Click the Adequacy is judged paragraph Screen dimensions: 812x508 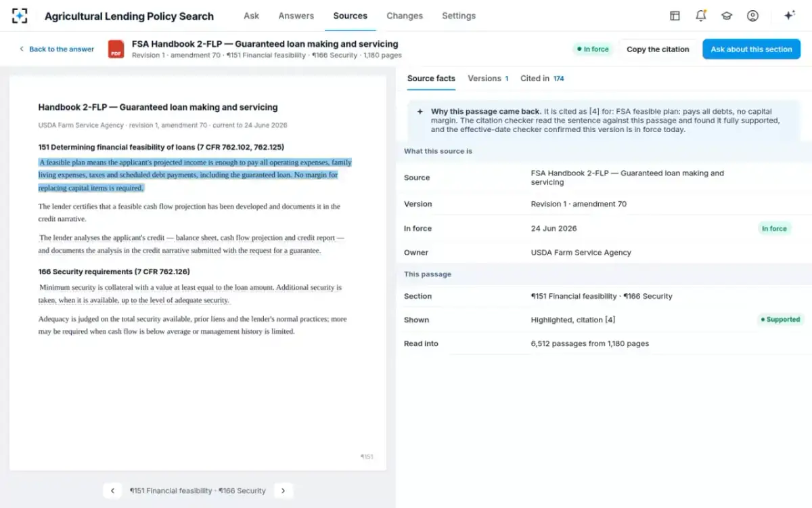[x=193, y=325]
